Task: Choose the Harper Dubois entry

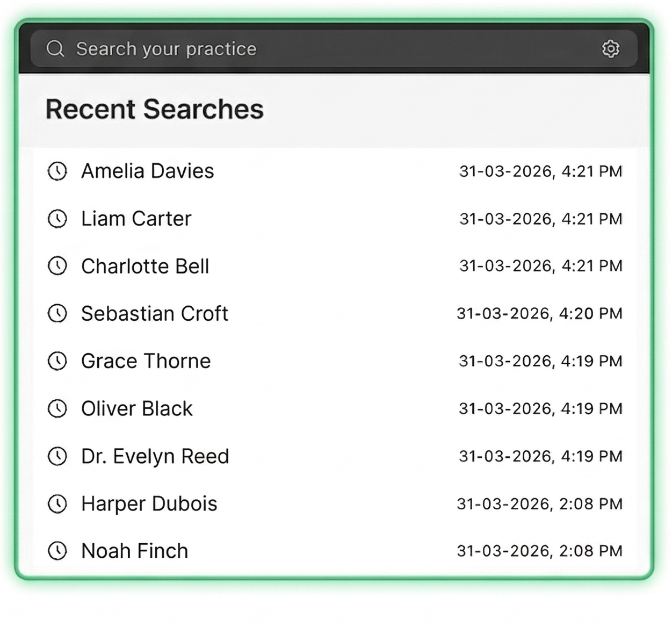Action: (149, 503)
